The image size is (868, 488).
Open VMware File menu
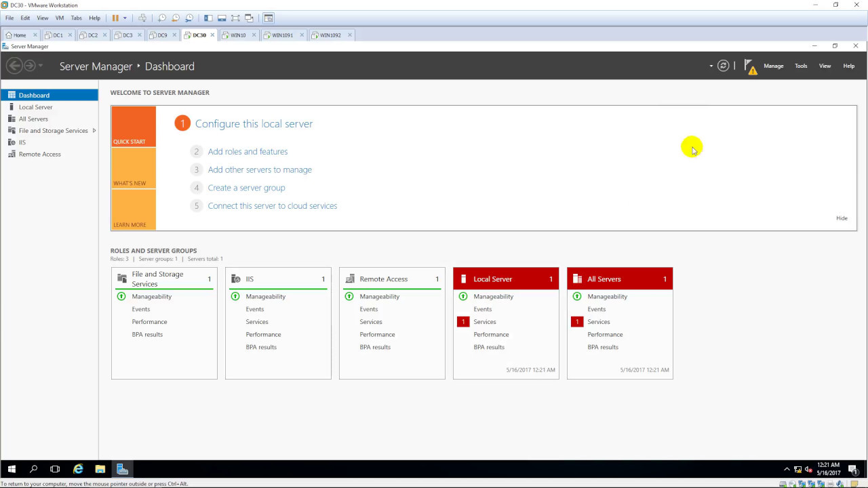click(9, 18)
